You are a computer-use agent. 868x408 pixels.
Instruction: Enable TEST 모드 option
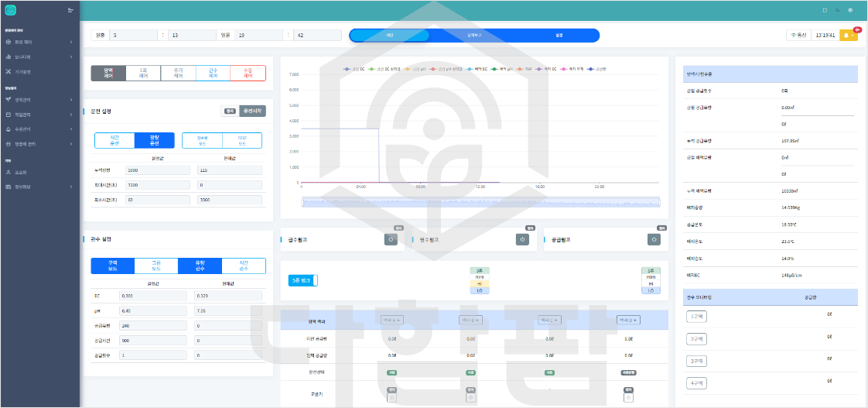pos(242,140)
